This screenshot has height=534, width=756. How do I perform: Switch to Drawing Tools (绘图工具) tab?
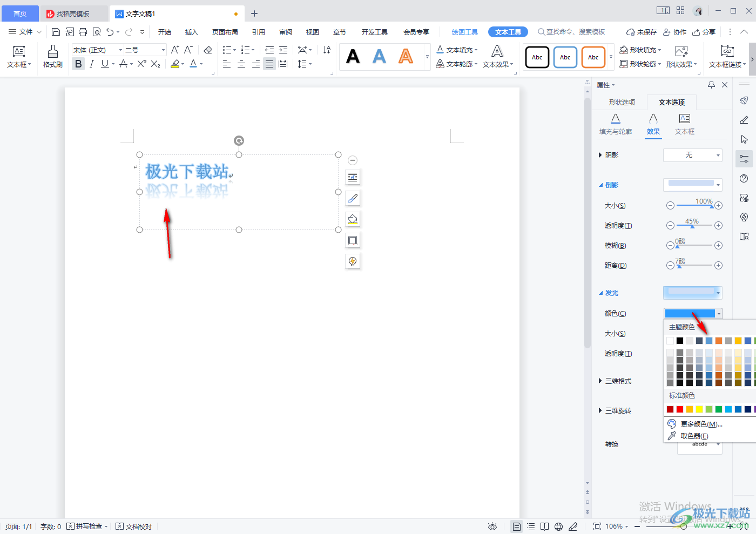pyautogui.click(x=465, y=32)
